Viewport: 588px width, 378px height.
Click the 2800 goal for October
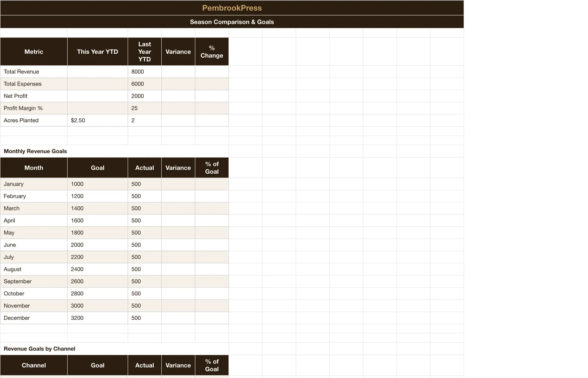(x=98, y=293)
